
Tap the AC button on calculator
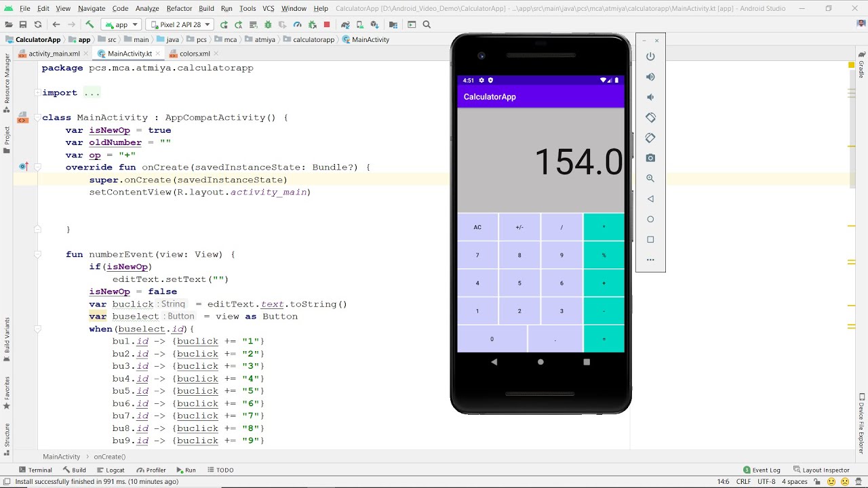[477, 227]
